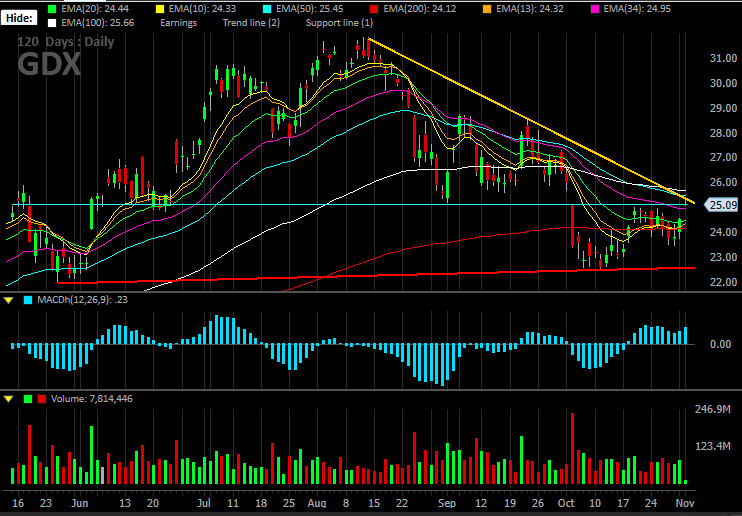Click the orange EMA(13) legend square

click(487, 9)
